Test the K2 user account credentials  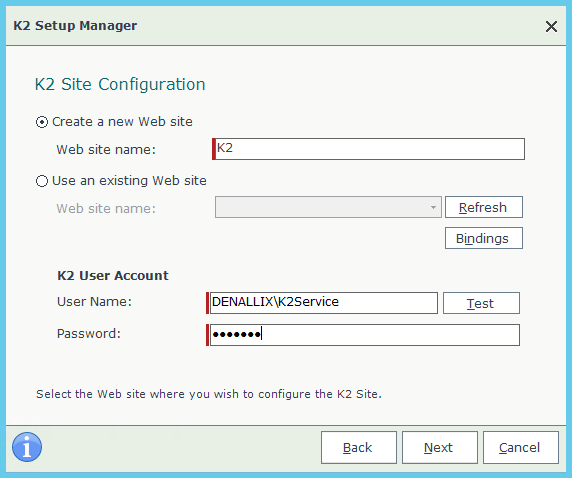tap(481, 303)
